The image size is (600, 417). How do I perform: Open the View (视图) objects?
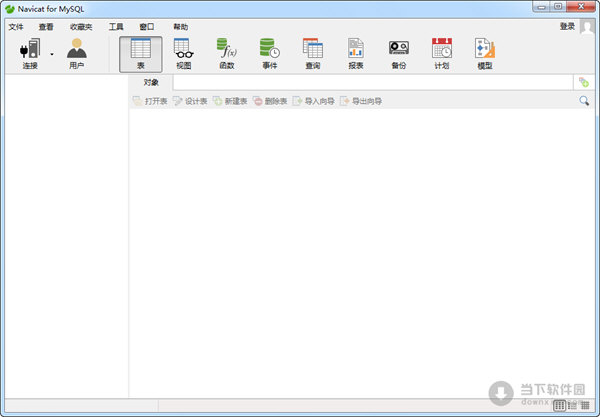184,54
